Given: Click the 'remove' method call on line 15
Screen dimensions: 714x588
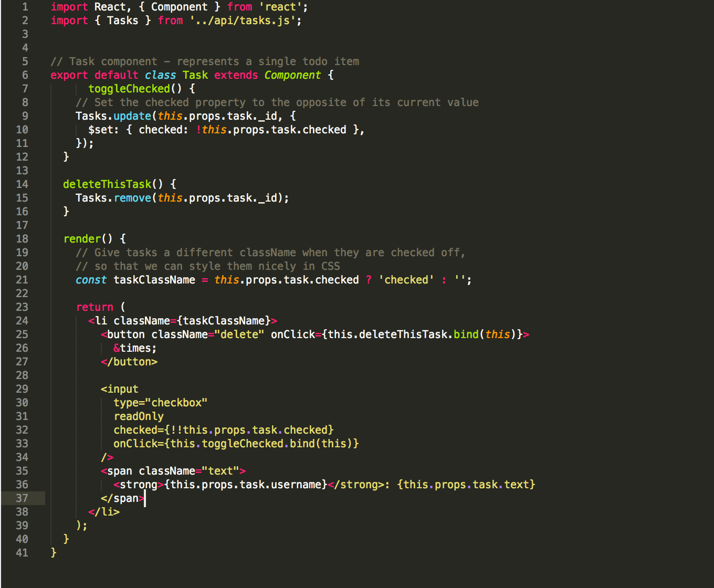Looking at the screenshot, I should point(132,198).
